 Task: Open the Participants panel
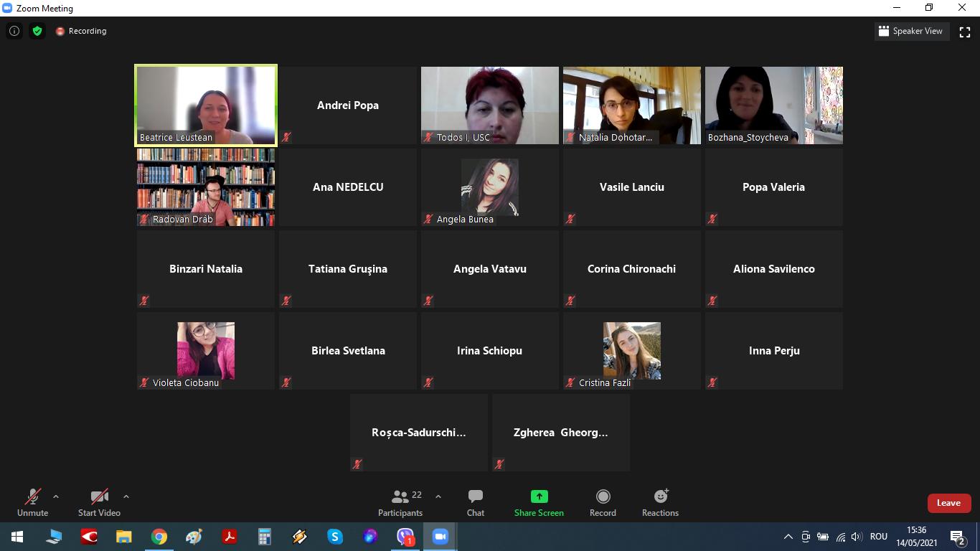400,502
